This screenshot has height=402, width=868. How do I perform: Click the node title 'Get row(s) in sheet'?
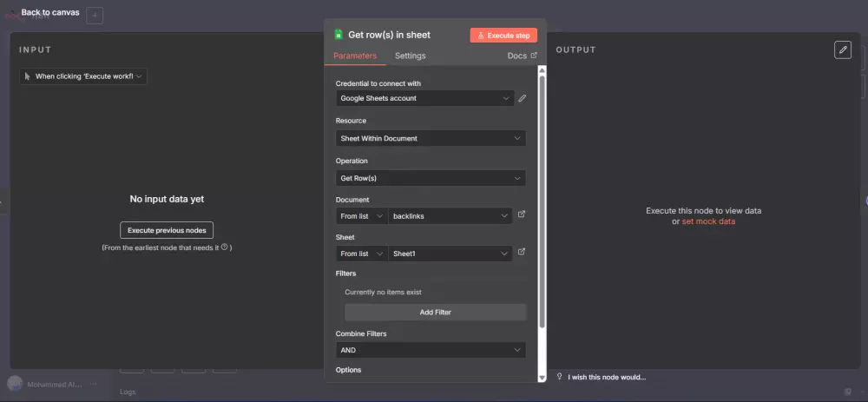(x=389, y=35)
